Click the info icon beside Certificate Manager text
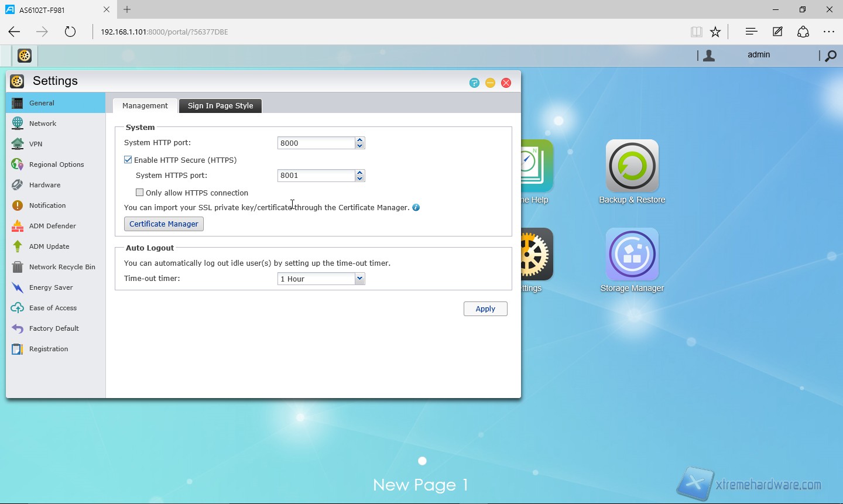Image resolution: width=843 pixels, height=504 pixels. tap(416, 207)
